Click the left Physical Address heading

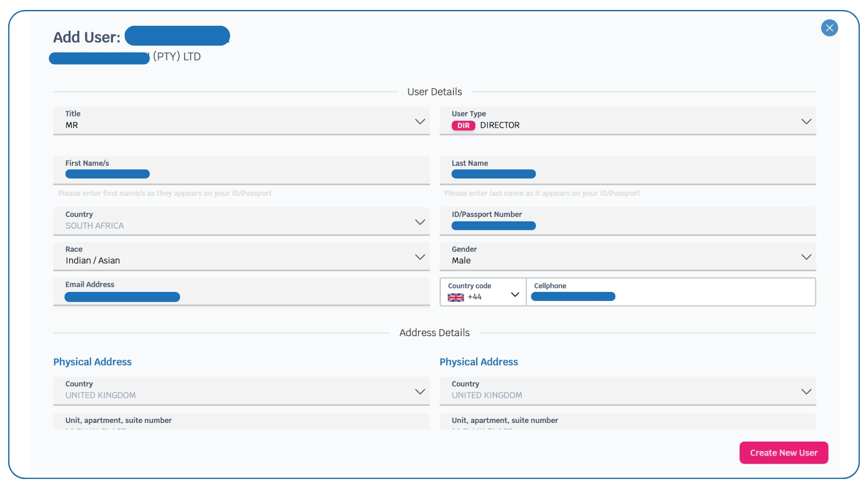click(92, 362)
